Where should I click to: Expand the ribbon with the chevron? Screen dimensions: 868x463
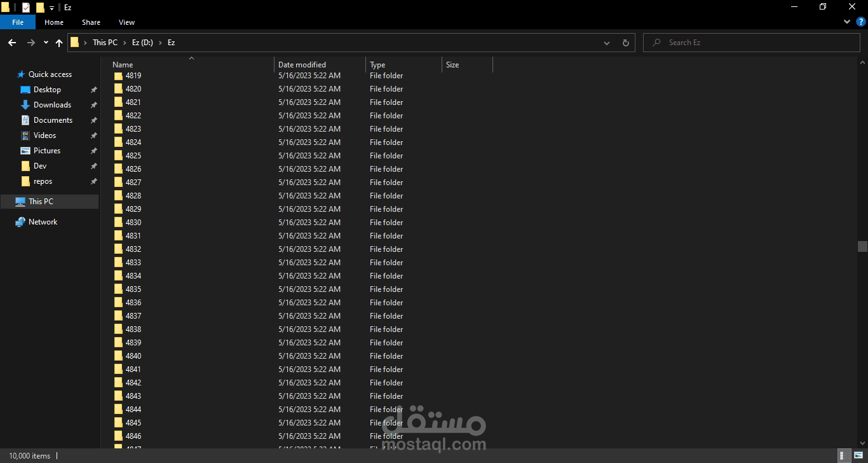click(x=846, y=21)
